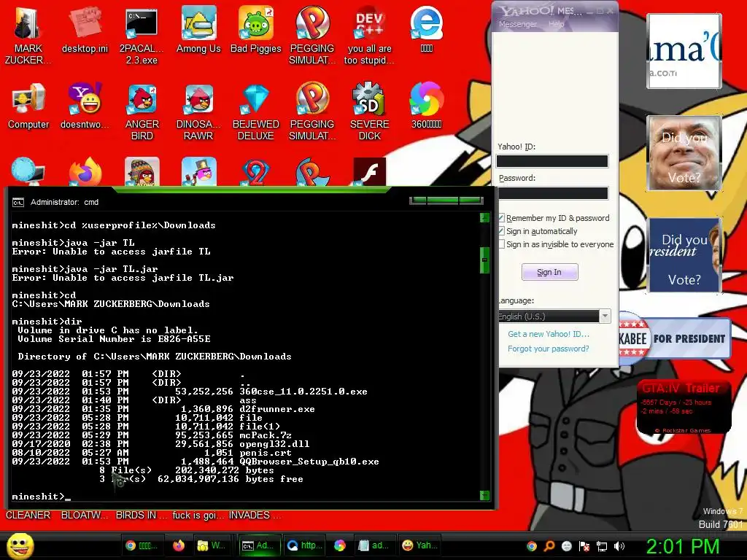Click mcPack.7z in the cmd listing

pyautogui.click(x=266, y=435)
